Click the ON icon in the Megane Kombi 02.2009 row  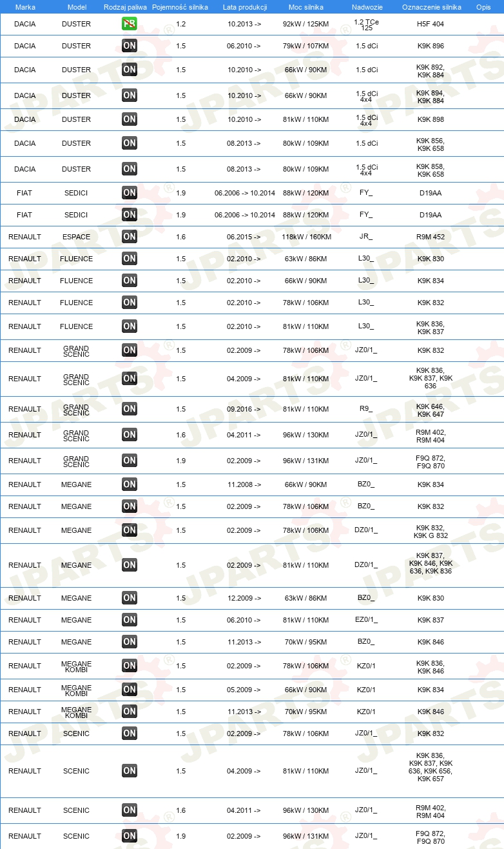click(130, 666)
